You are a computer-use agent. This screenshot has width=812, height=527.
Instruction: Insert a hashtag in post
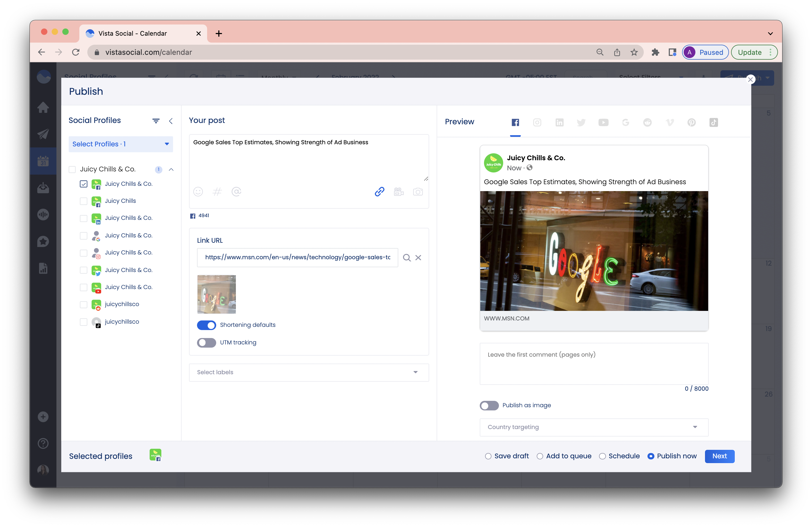pyautogui.click(x=217, y=192)
